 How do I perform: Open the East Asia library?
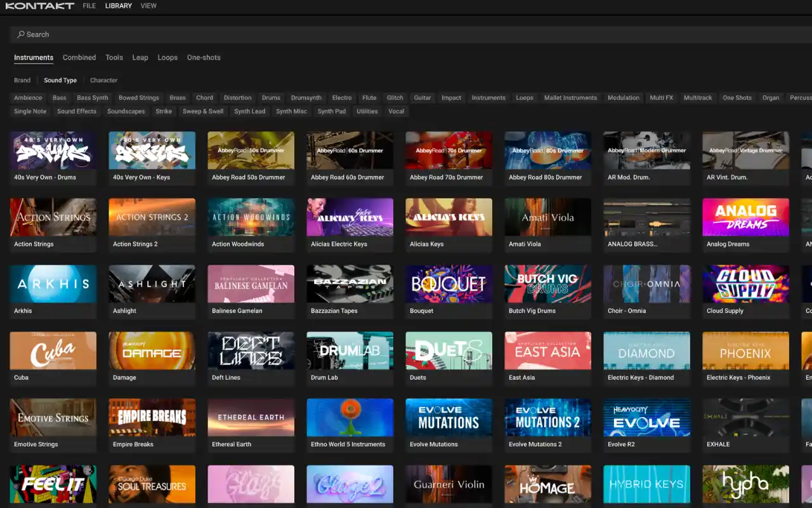548,359
